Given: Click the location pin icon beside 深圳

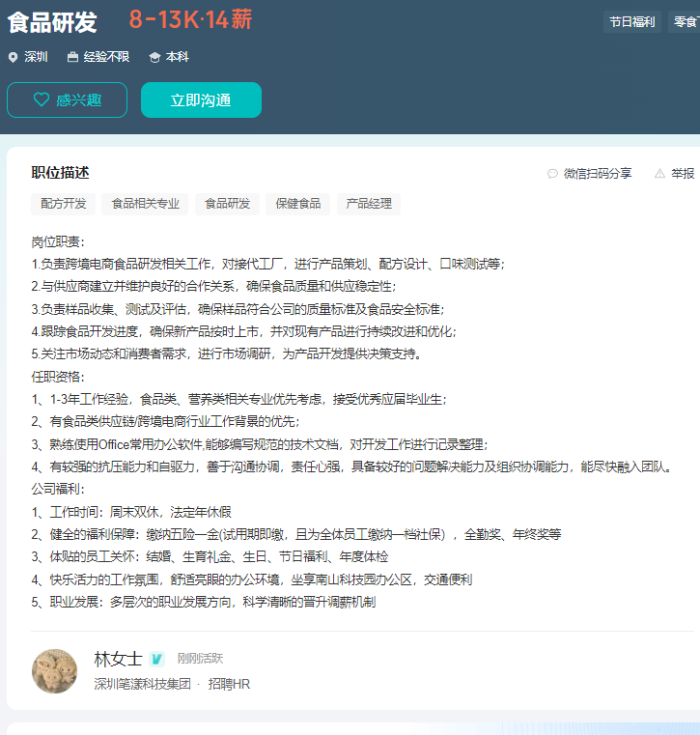Looking at the screenshot, I should coord(14,57).
